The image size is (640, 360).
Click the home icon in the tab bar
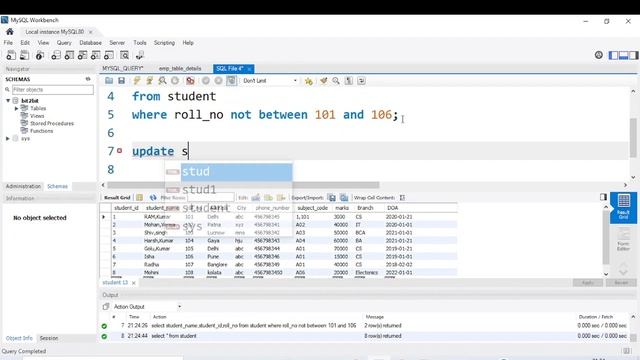click(10, 31)
